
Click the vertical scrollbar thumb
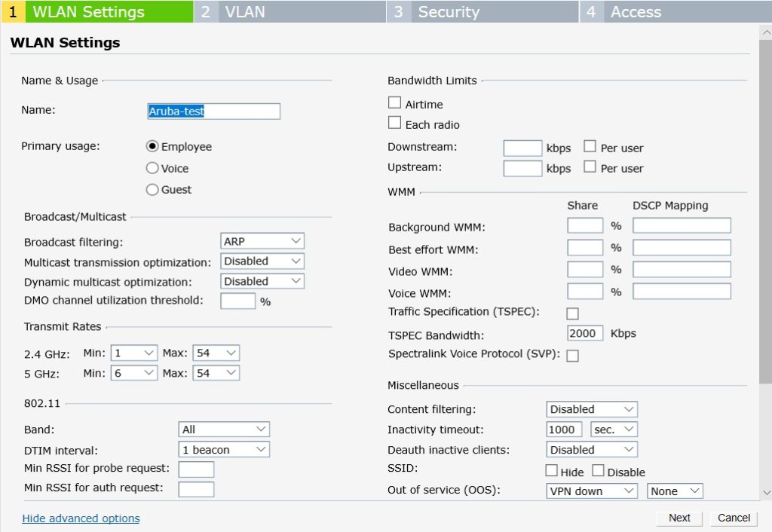point(766,212)
